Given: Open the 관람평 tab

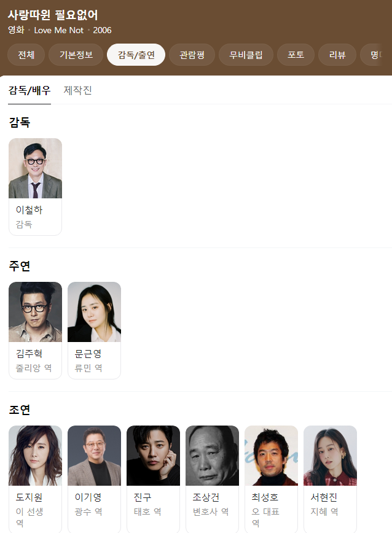Looking at the screenshot, I should (192, 55).
